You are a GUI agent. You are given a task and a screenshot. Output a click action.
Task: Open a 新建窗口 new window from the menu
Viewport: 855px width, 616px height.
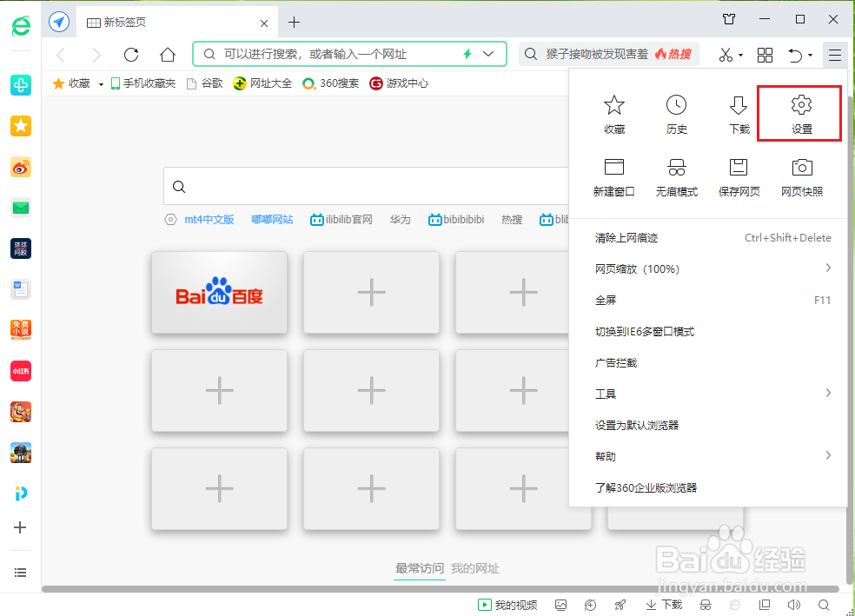coord(614,174)
